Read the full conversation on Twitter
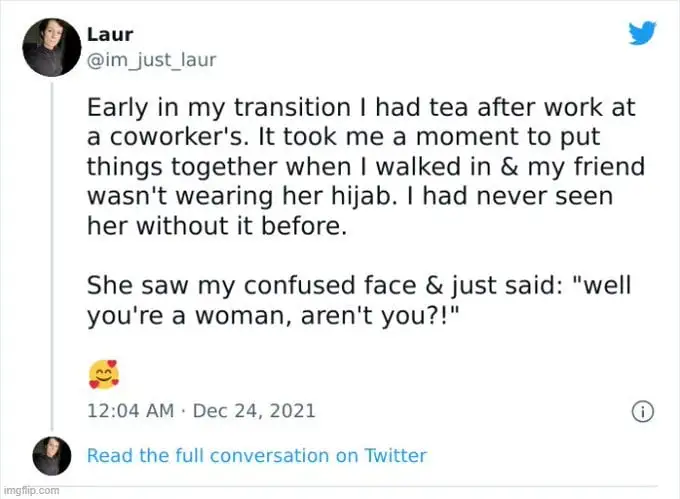 (257, 456)
